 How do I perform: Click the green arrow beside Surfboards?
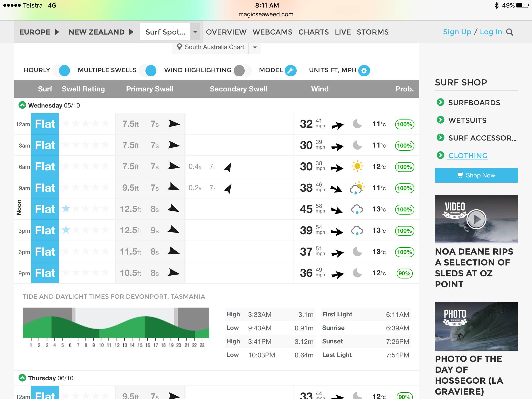click(440, 102)
